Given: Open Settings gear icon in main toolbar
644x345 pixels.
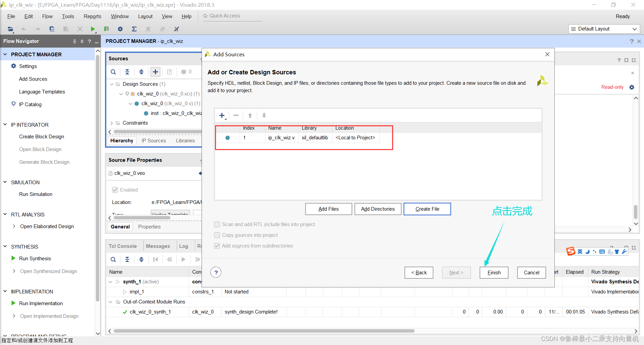Looking at the screenshot, I should coord(120,29).
